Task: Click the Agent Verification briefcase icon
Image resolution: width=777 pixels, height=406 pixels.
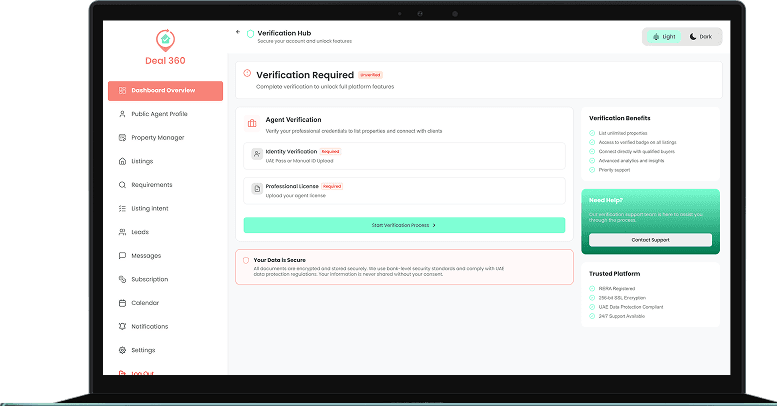Action: point(252,123)
